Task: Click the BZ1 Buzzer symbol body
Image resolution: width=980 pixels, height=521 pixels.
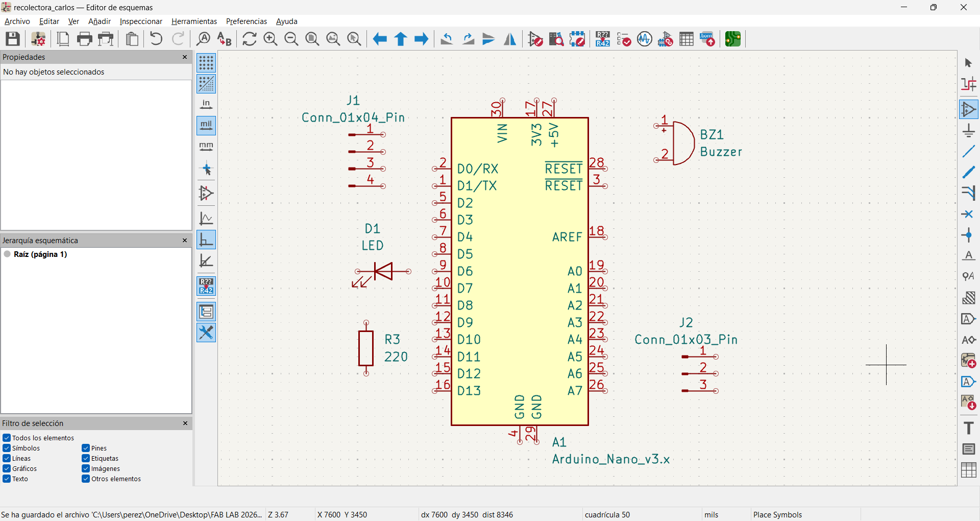Action: (x=683, y=143)
